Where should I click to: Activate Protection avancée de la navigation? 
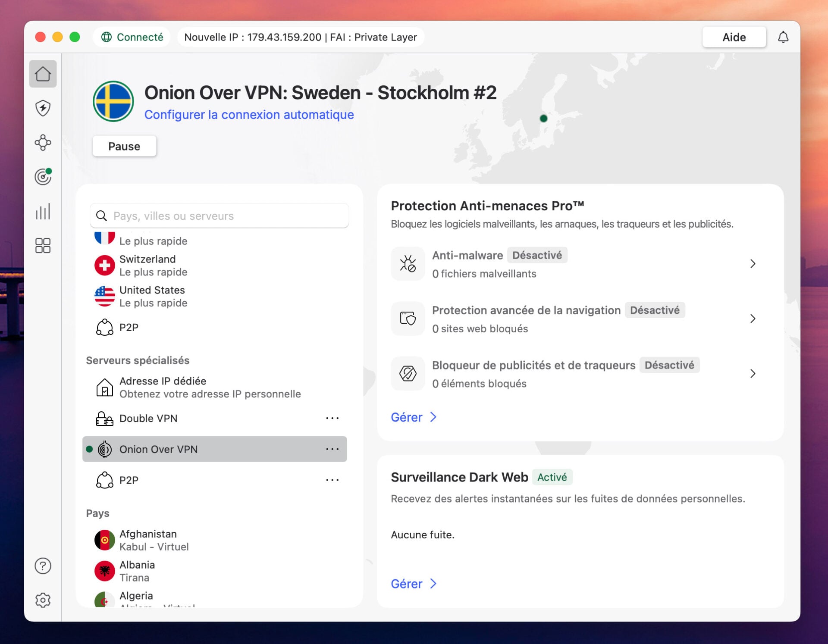coord(753,319)
